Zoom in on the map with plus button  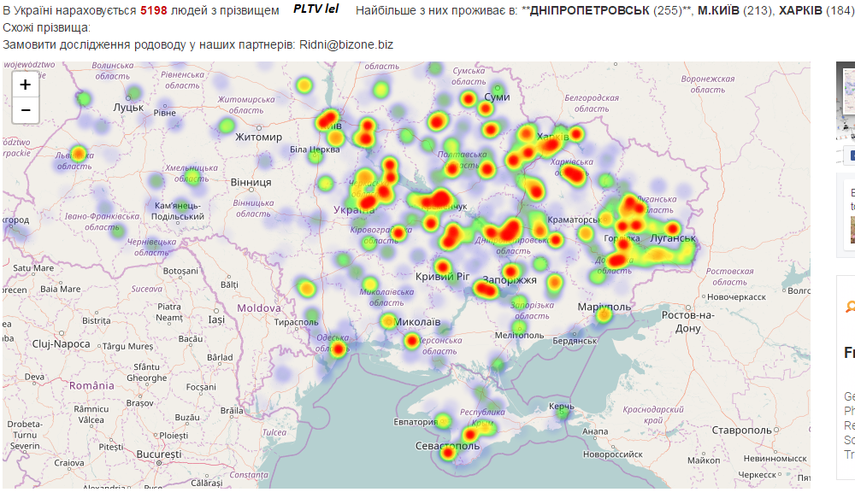26,85
